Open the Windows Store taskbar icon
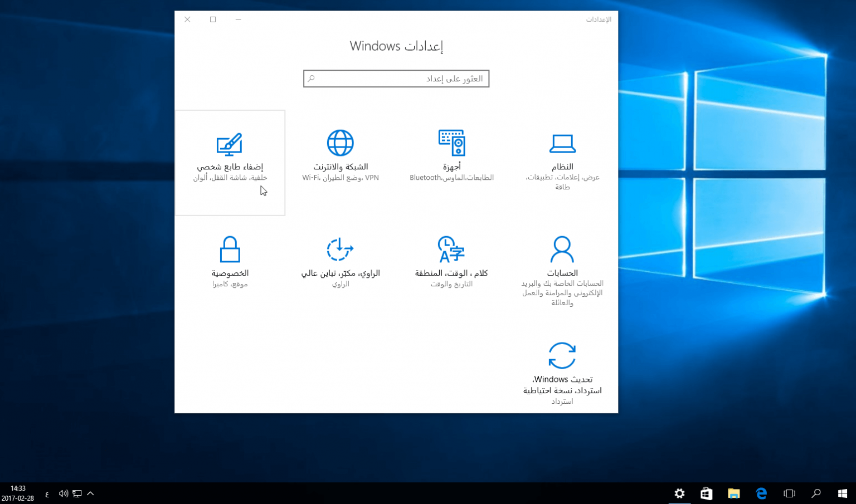 (x=707, y=493)
